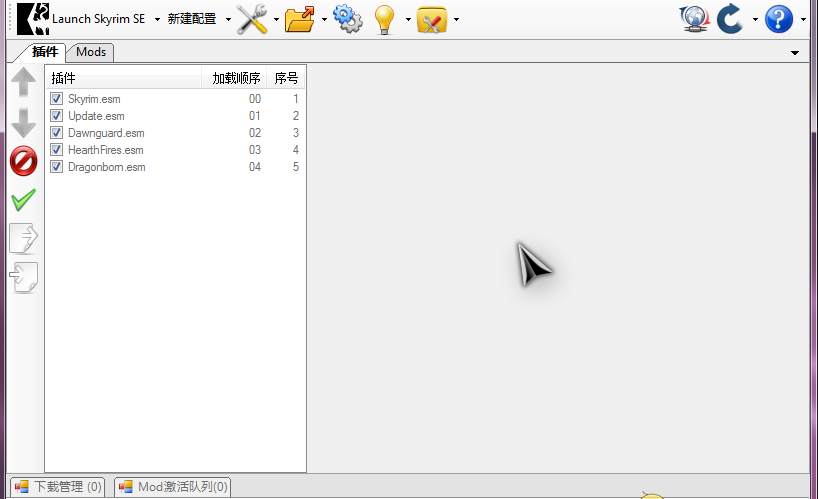Expand the tools icon dropdown arrow
The height and width of the screenshot is (499, 818).
[276, 20]
